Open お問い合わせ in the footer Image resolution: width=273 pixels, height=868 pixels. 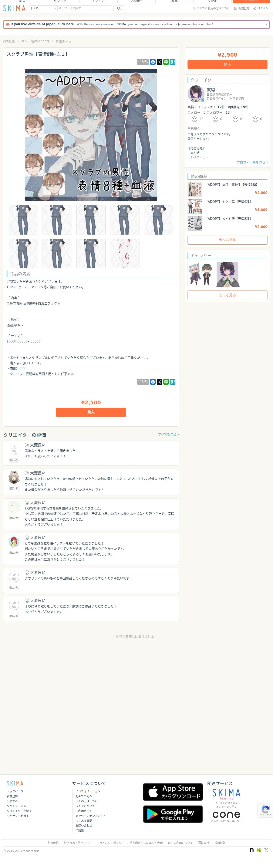tap(84, 826)
